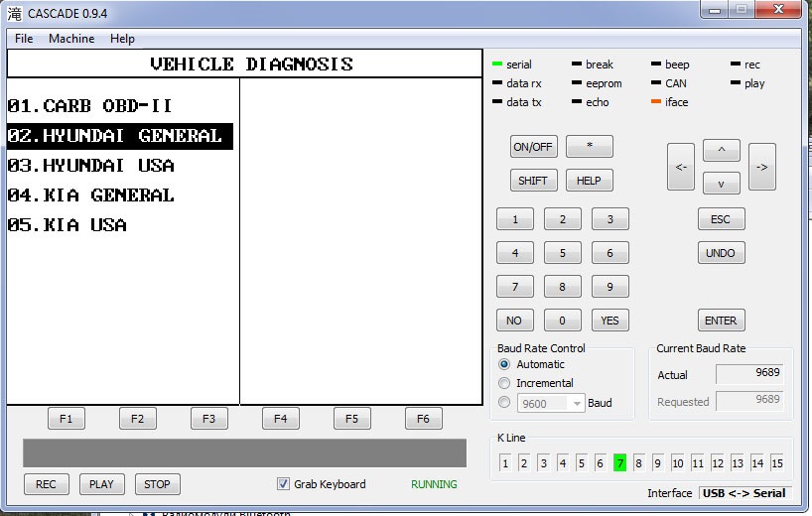Select K Line 10
This screenshot has width=812, height=516.
point(677,462)
